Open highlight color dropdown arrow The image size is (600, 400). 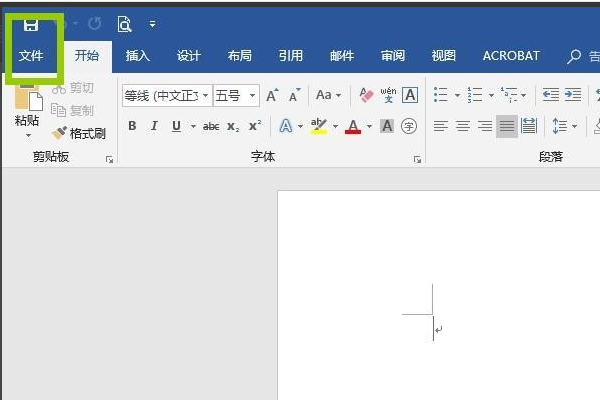tap(335, 126)
